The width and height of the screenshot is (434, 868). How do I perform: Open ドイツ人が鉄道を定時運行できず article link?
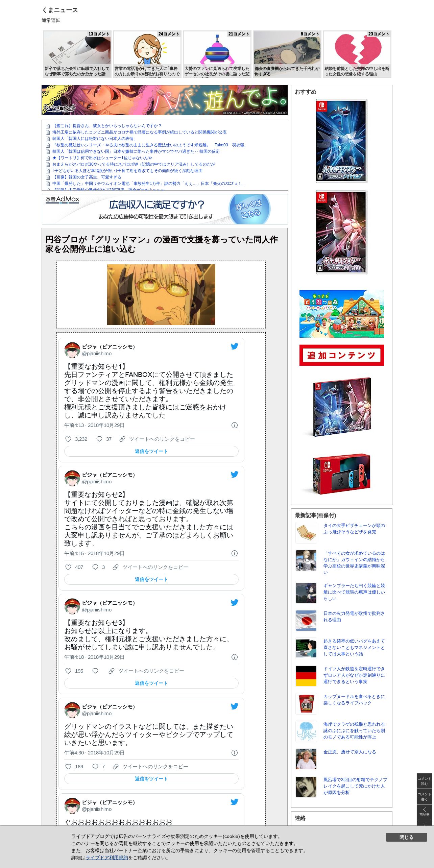coord(354,675)
